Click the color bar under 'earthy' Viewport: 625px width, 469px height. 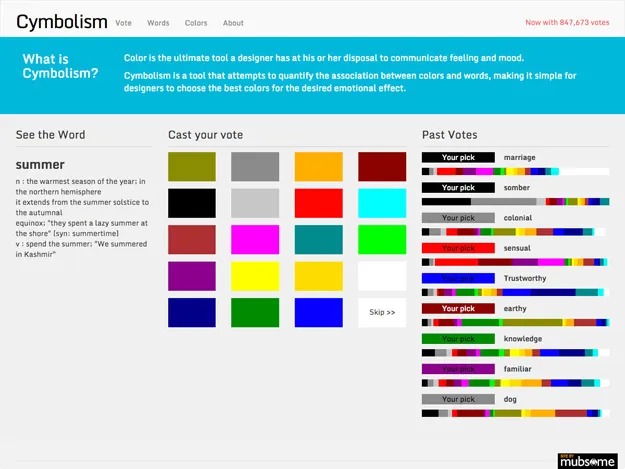point(515,323)
